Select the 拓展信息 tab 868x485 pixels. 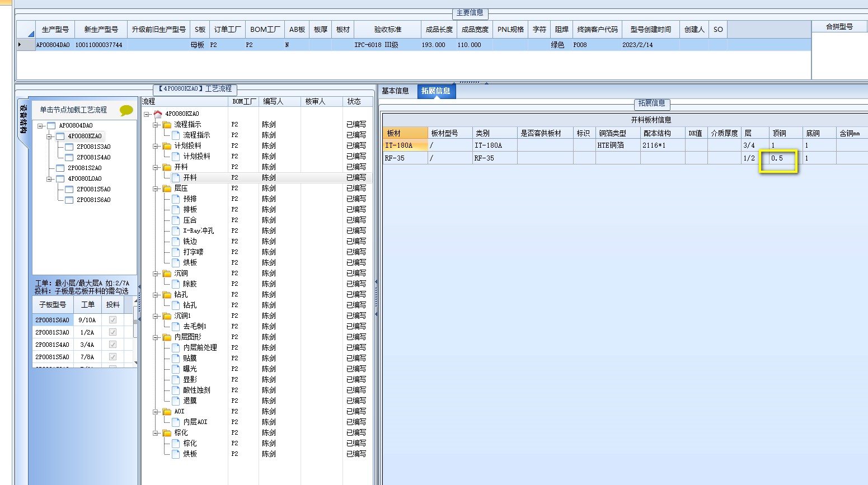(x=436, y=91)
